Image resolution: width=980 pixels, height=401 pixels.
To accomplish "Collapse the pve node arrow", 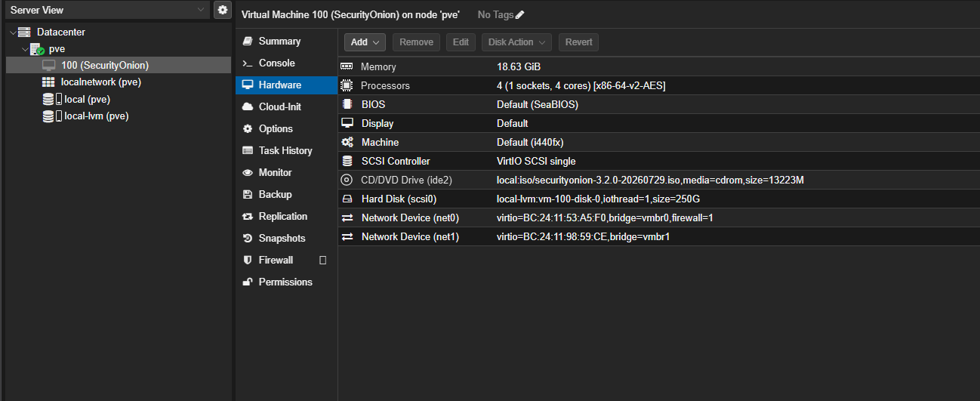I will [25, 49].
